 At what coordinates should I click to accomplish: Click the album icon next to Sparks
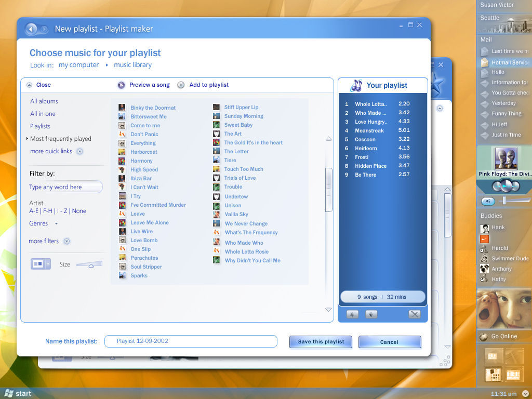point(122,275)
